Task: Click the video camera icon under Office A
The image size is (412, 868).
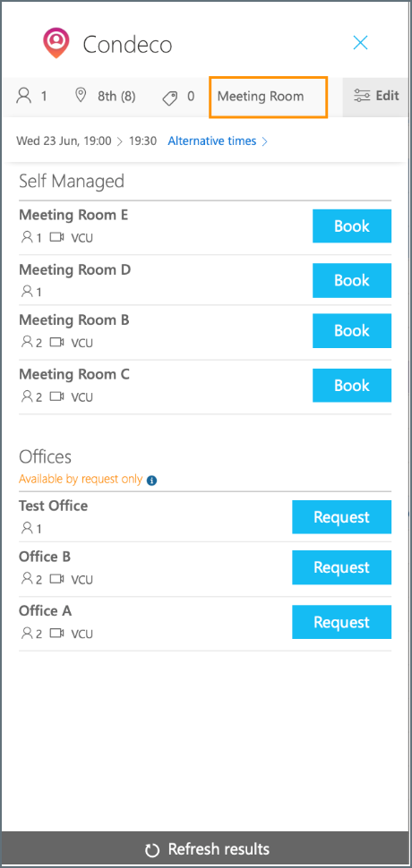Action: click(x=57, y=633)
